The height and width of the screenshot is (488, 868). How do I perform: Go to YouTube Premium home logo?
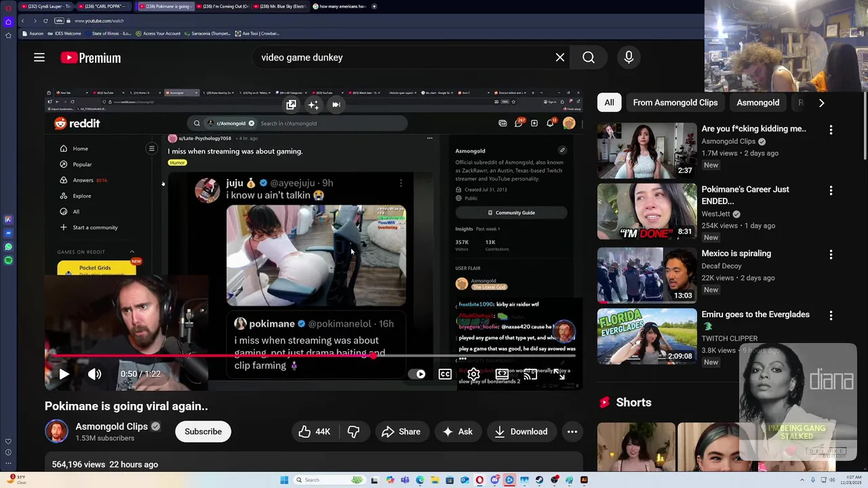[x=91, y=58]
